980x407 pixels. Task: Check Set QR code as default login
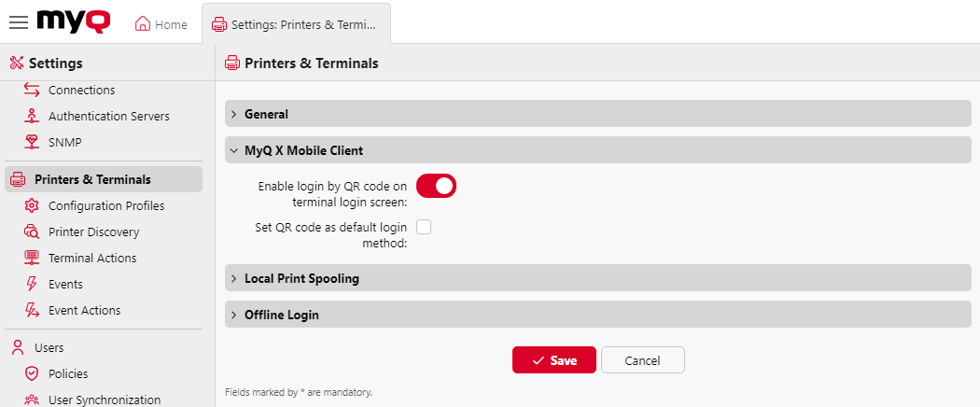(x=424, y=227)
